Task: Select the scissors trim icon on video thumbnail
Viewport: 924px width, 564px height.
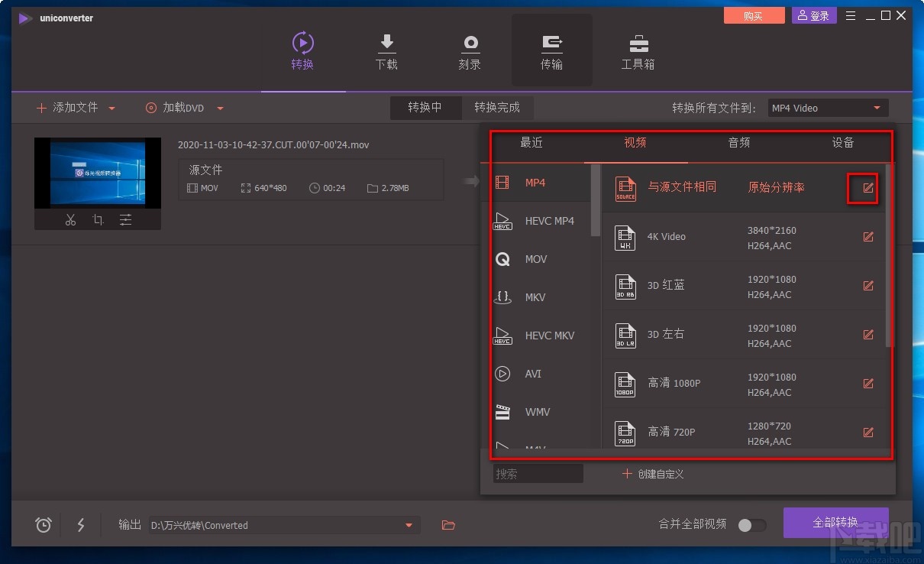Action: click(70, 219)
